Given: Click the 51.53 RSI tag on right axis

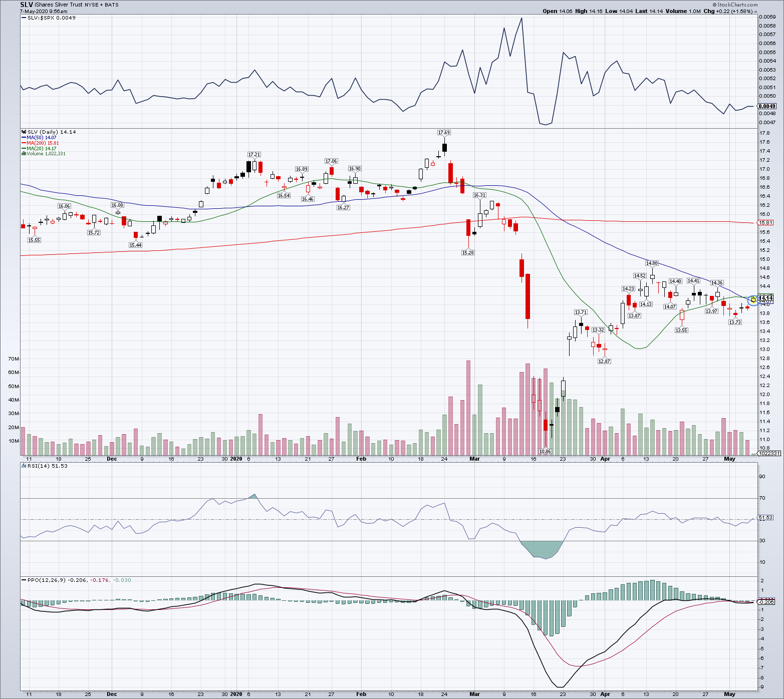Looking at the screenshot, I should (x=766, y=518).
